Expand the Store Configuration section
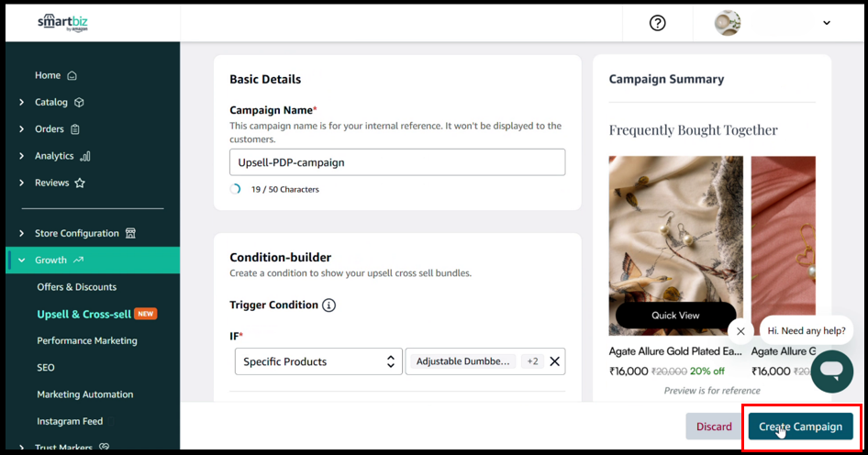Screen dimensions: 868x455 coord(21,234)
